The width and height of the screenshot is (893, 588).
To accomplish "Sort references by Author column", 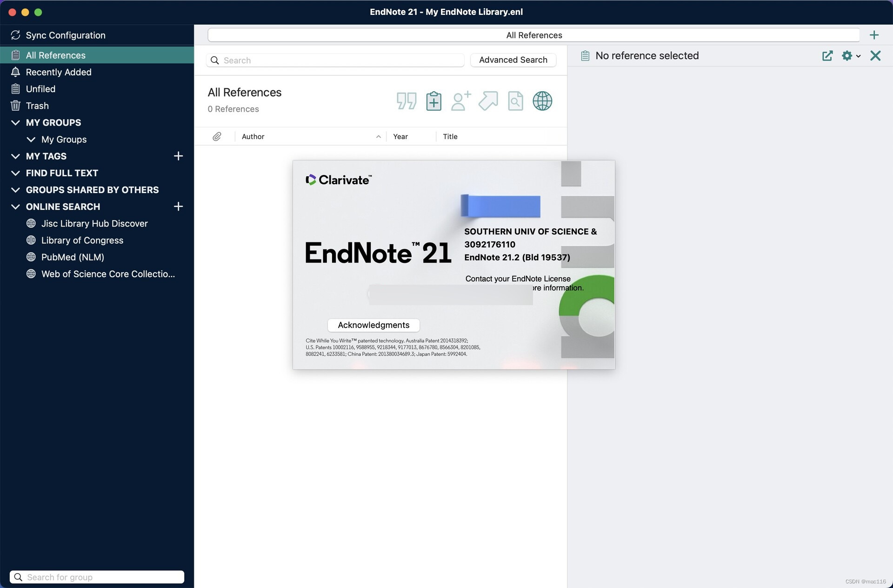I will (251, 136).
